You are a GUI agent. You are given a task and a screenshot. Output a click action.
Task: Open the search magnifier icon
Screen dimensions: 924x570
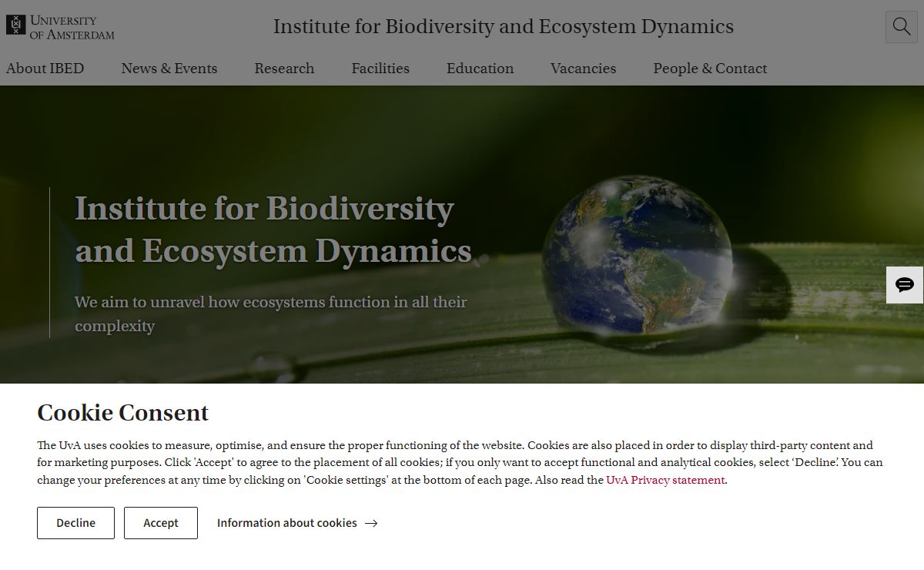click(901, 27)
